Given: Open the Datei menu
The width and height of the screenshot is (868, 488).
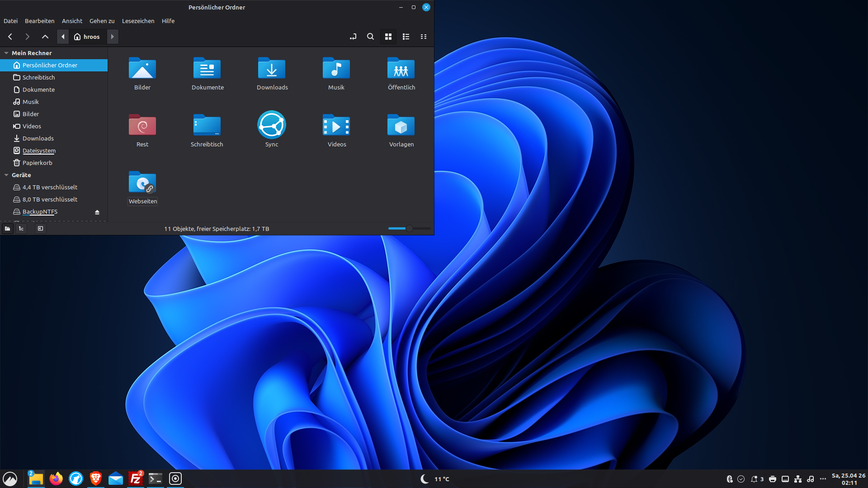Looking at the screenshot, I should (10, 21).
